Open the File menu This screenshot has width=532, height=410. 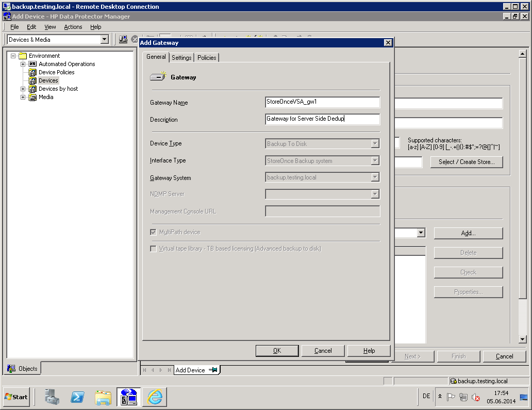tap(14, 27)
